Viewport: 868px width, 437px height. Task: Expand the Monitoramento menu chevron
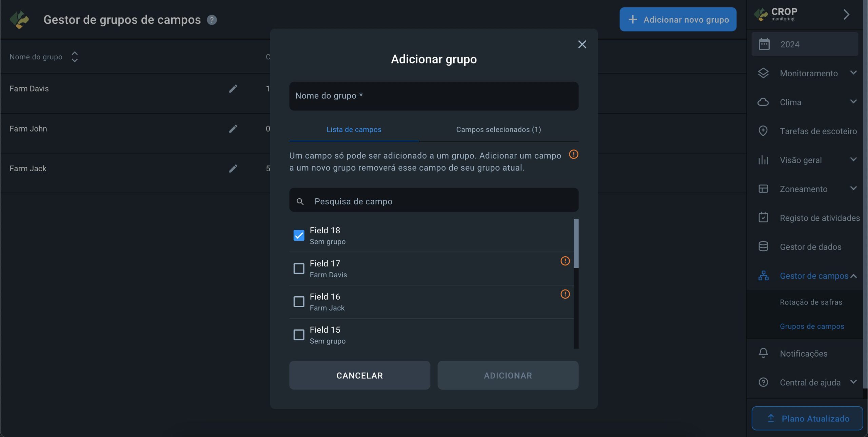(853, 73)
